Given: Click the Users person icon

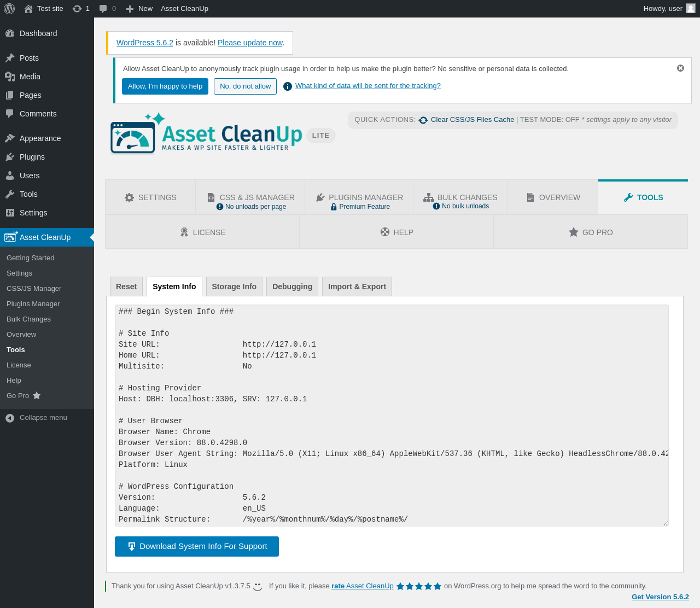Looking at the screenshot, I should coord(10,176).
